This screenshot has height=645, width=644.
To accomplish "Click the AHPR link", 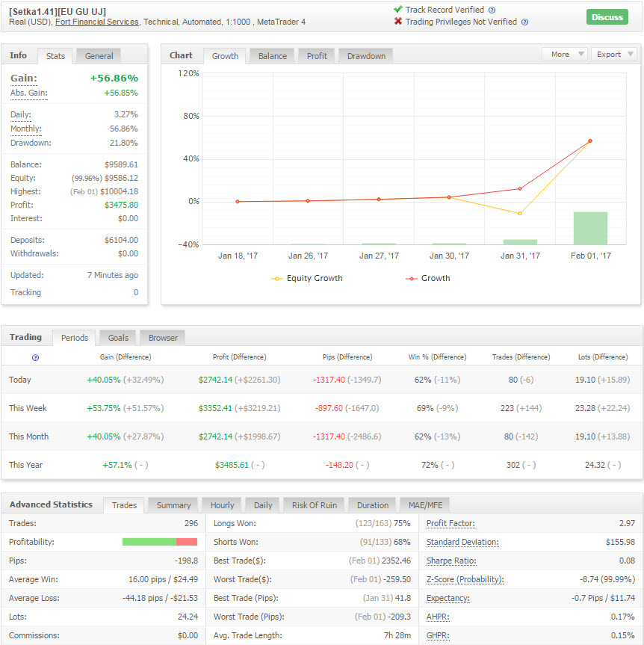I will 438,617.
